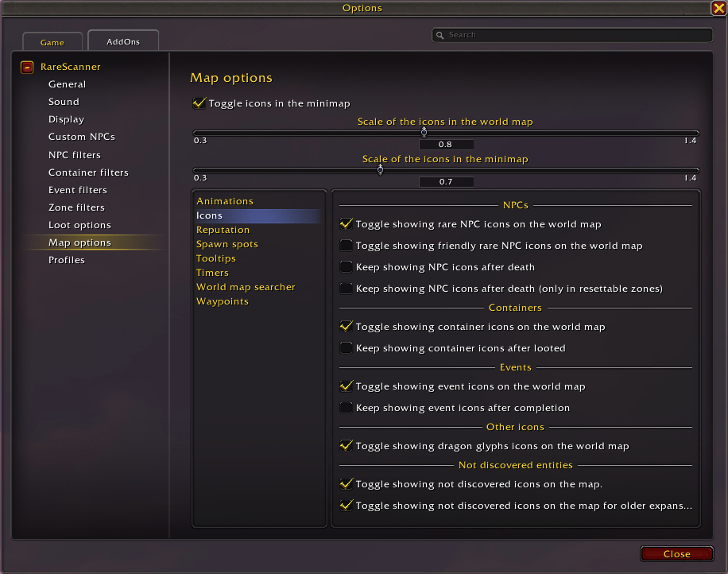Select Zone filters in the sidebar
The width and height of the screenshot is (728, 574).
pyautogui.click(x=76, y=207)
